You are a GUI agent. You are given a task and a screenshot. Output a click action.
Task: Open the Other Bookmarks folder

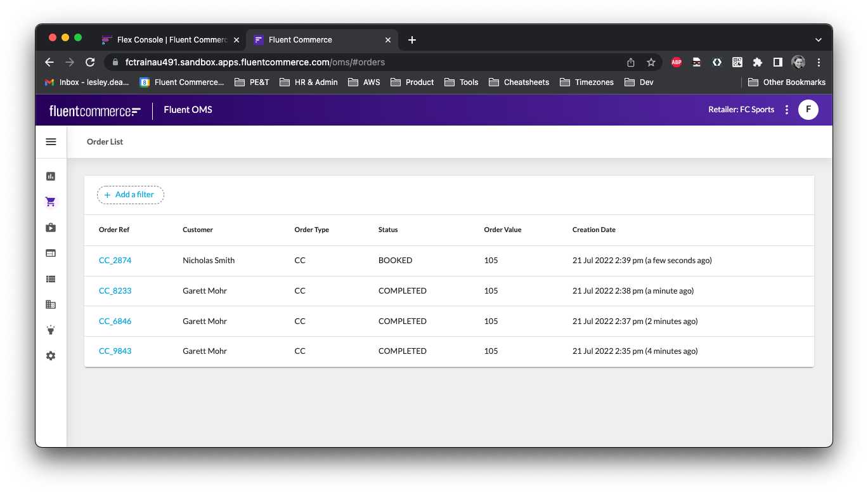(787, 82)
